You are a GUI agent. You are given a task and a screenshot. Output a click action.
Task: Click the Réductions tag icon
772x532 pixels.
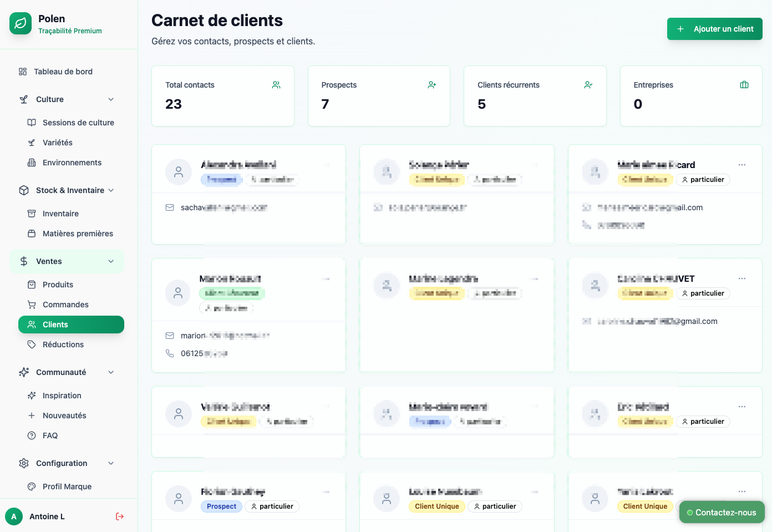pyautogui.click(x=32, y=344)
